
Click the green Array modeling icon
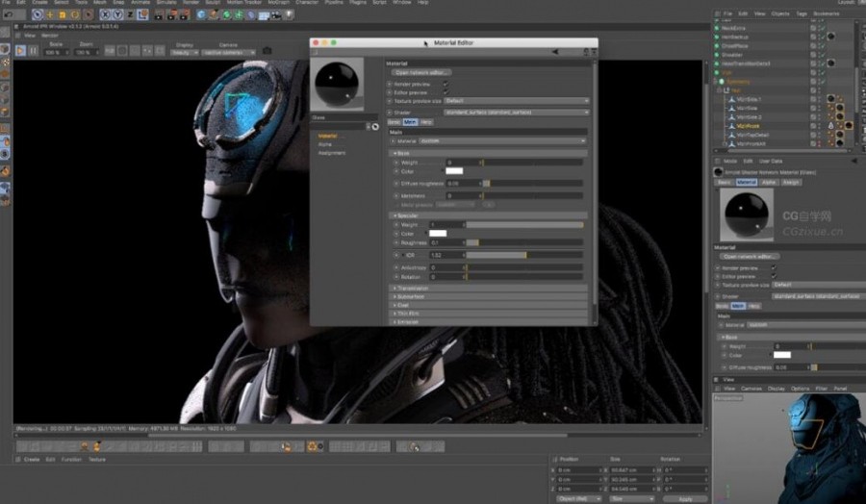[x=239, y=14]
